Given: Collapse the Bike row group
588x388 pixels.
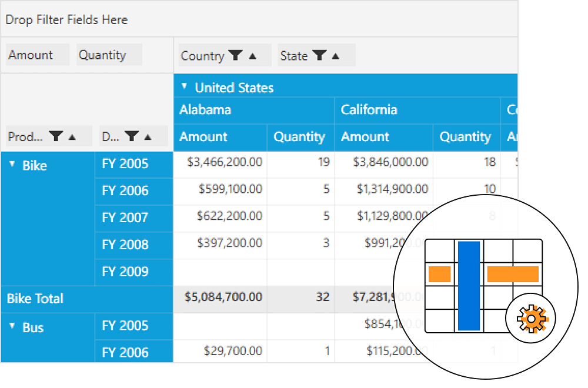Looking at the screenshot, I should click(x=12, y=165).
